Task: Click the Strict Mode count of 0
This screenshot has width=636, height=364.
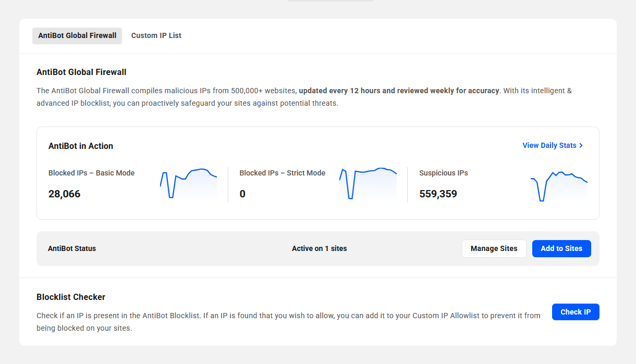Action: (242, 194)
